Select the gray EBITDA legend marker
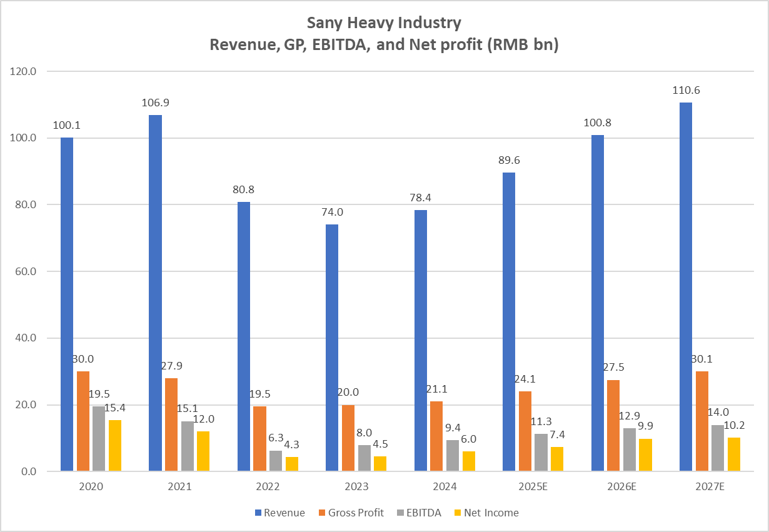 [x=400, y=513]
